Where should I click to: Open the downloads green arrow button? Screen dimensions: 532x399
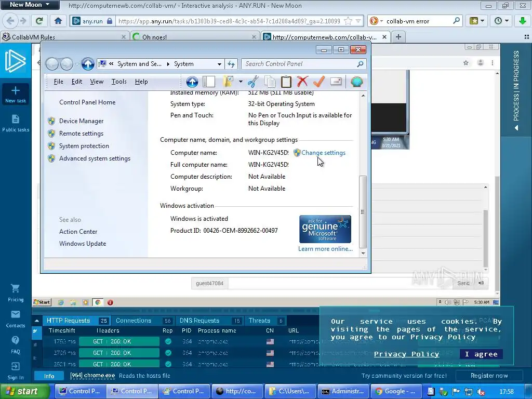(523, 21)
